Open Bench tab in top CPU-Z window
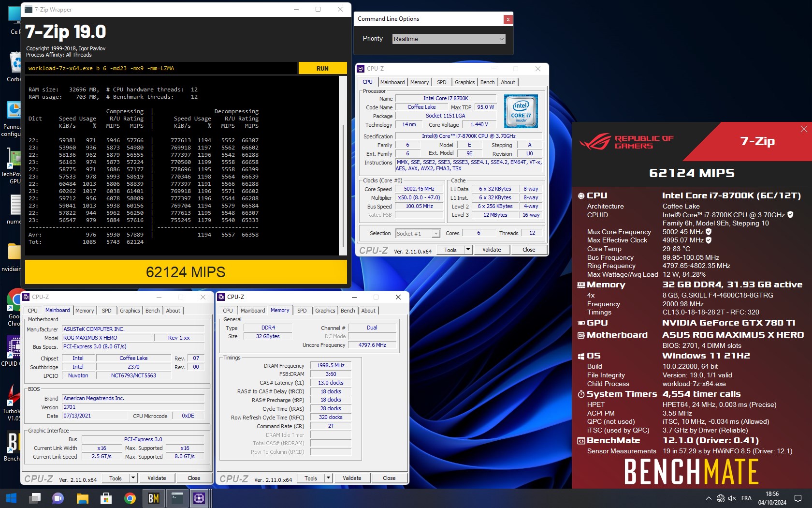This screenshot has width=812, height=508. pyautogui.click(x=488, y=82)
